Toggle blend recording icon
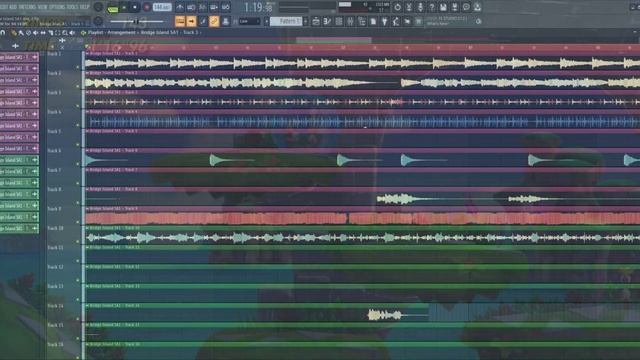Image resolution: width=640 pixels, height=360 pixels. click(x=214, y=7)
